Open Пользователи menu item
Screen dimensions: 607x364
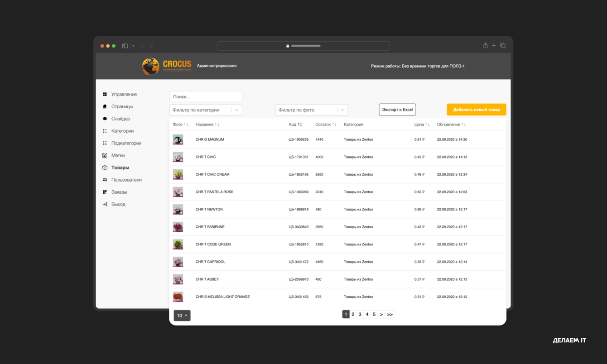coord(126,180)
